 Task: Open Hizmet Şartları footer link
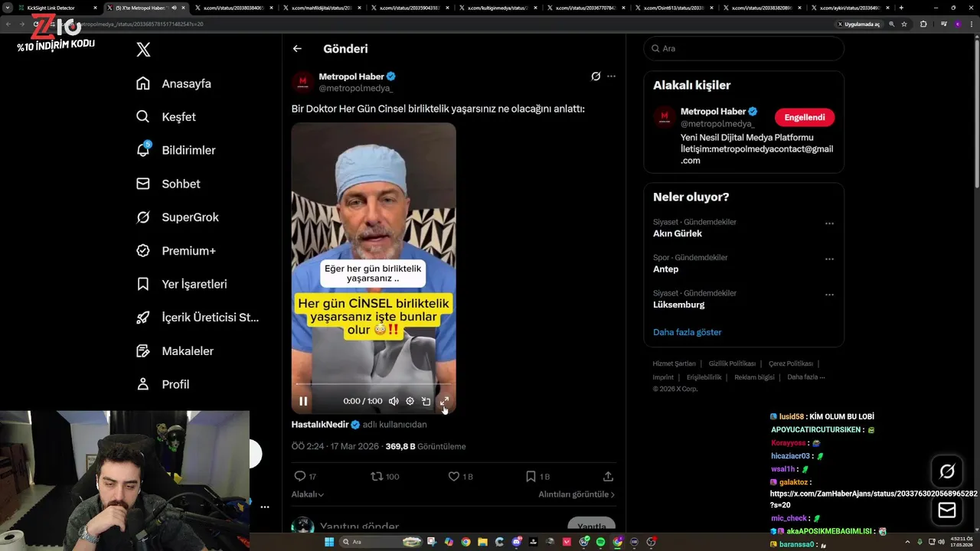(674, 364)
